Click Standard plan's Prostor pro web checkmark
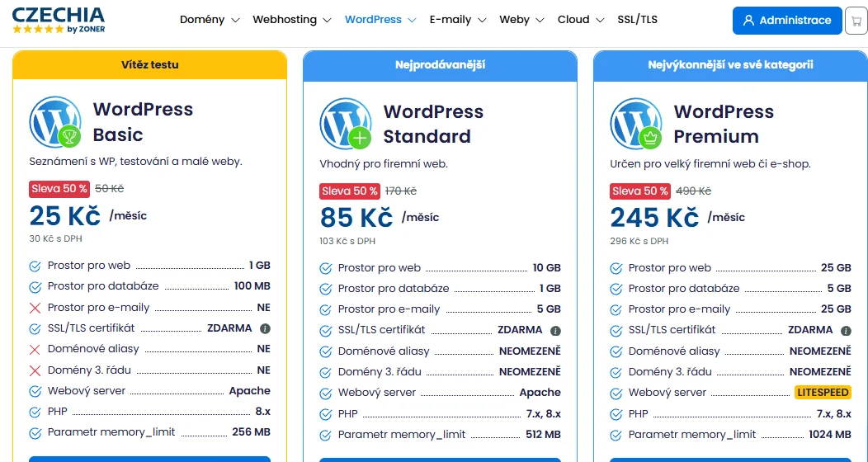This screenshot has width=868, height=462. 325,268
